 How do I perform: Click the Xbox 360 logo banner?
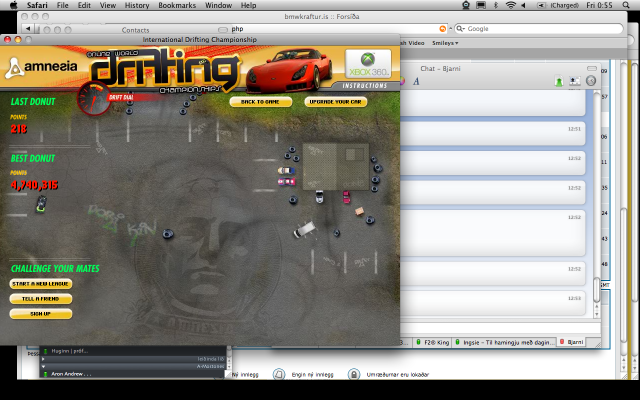click(369, 65)
